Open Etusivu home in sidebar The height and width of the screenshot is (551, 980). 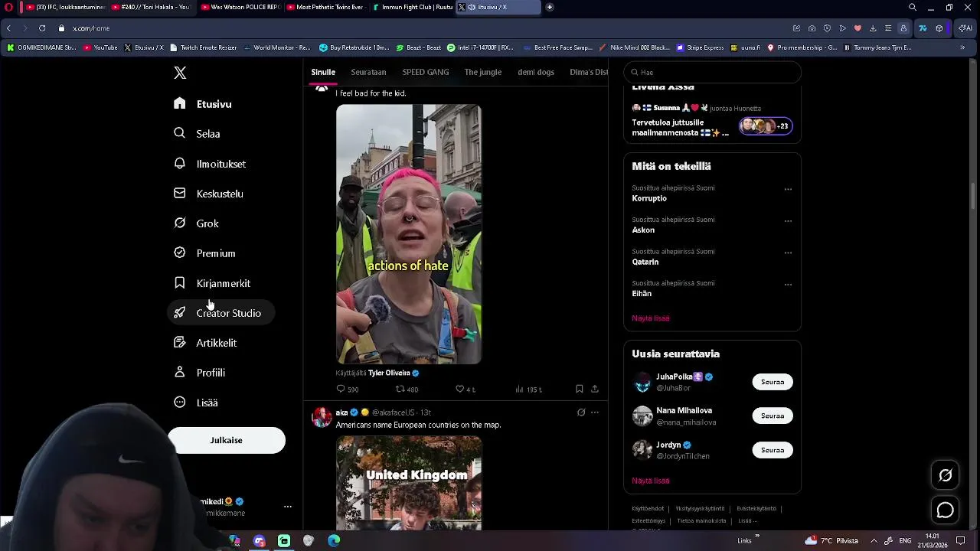[203, 104]
